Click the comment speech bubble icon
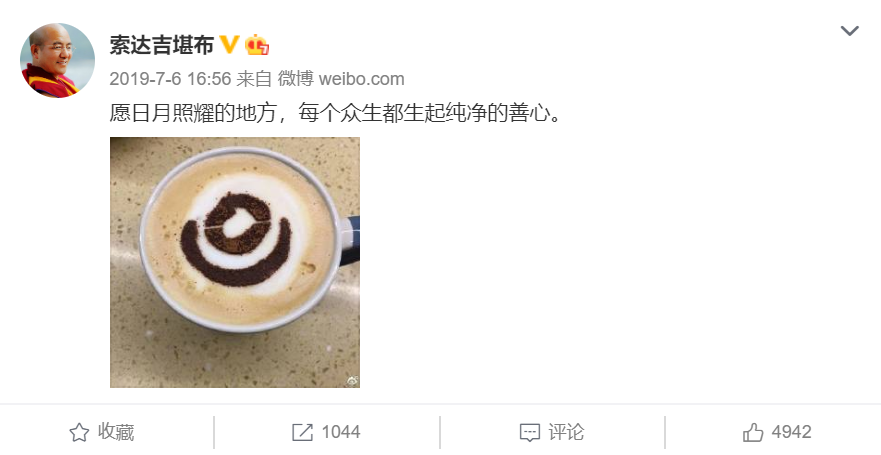The width and height of the screenshot is (881, 455). 530,433
